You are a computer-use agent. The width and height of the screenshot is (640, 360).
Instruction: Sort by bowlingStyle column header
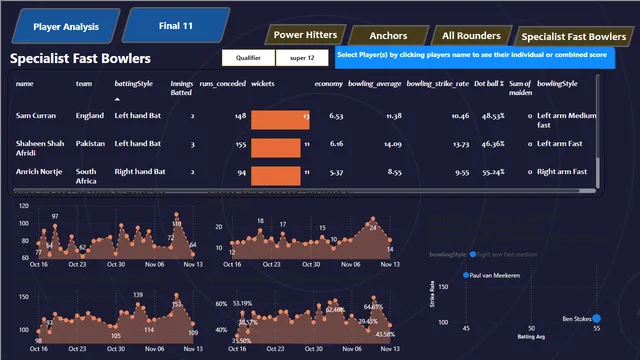(557, 84)
